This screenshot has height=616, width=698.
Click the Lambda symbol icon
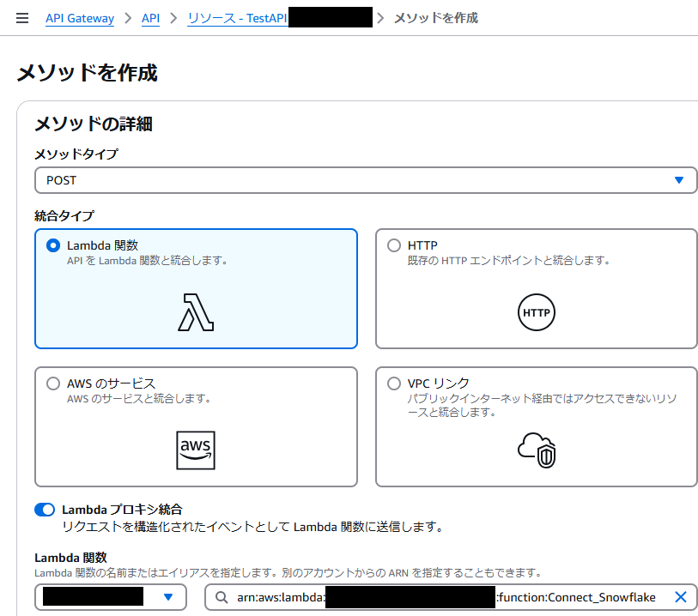point(196,312)
